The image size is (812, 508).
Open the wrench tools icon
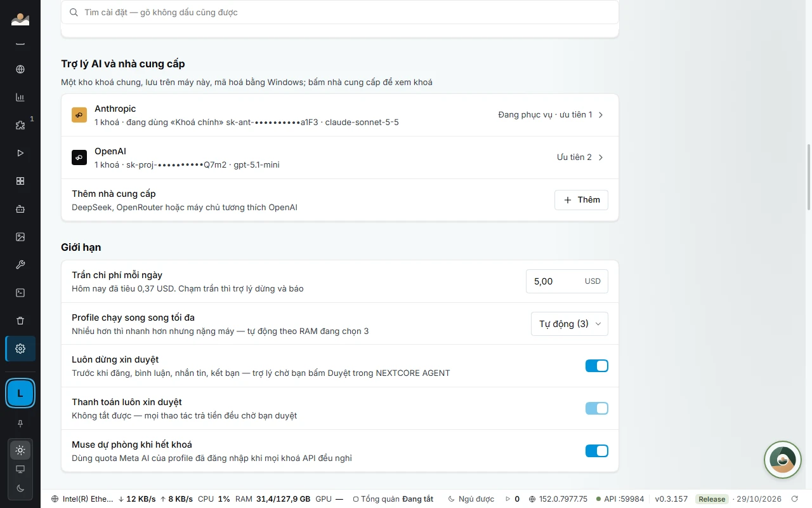click(x=20, y=265)
